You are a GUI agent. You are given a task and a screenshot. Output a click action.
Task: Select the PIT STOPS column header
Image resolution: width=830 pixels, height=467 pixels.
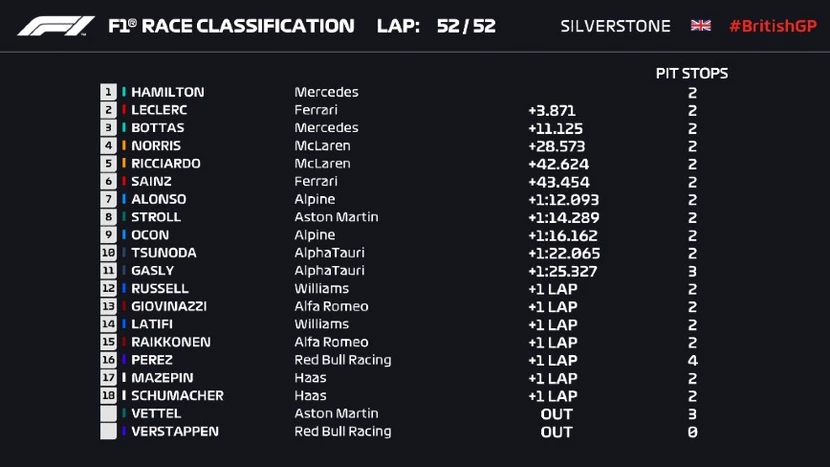point(691,74)
